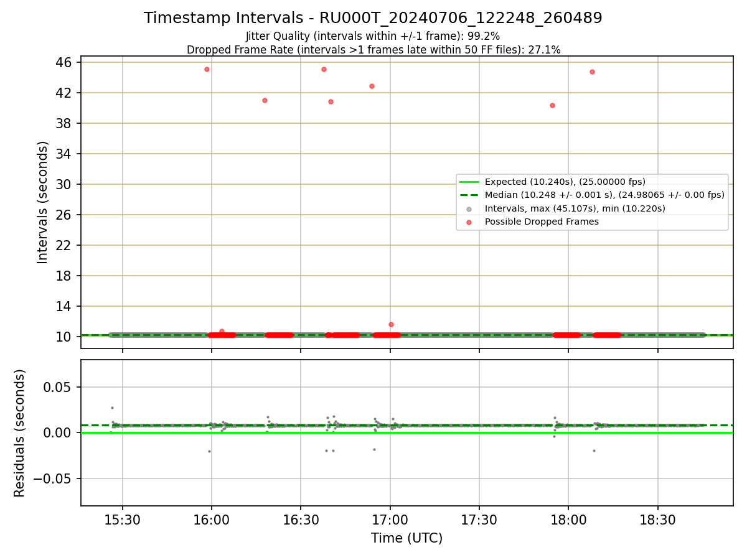The height and width of the screenshot is (560, 747).
Task: Click the '26' y-axis tick label
Action: click(x=64, y=215)
